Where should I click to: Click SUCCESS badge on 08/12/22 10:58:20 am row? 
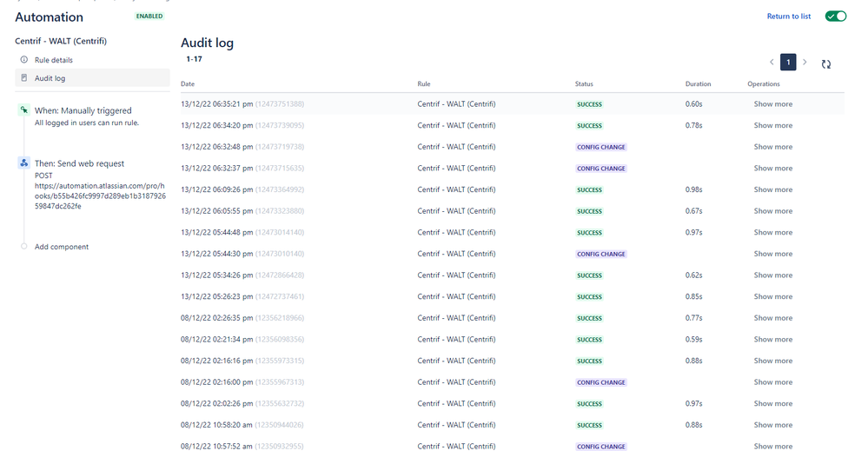(589, 425)
